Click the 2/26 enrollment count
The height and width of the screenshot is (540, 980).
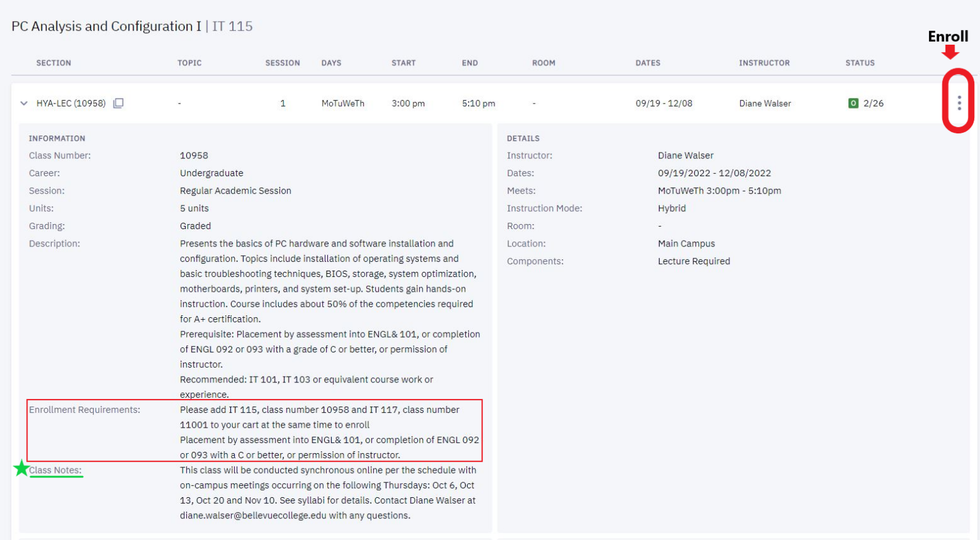[873, 103]
